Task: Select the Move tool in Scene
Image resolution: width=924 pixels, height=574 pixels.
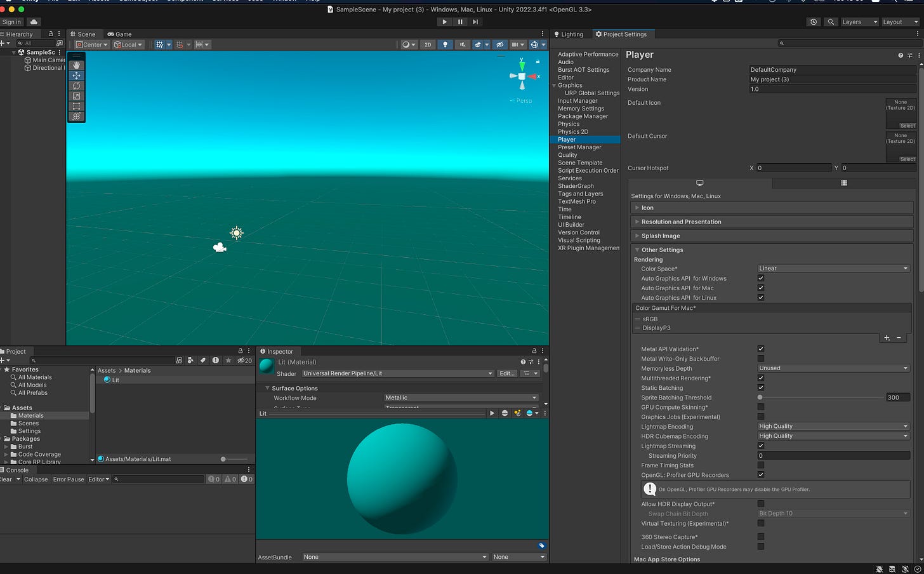Action: tap(76, 76)
